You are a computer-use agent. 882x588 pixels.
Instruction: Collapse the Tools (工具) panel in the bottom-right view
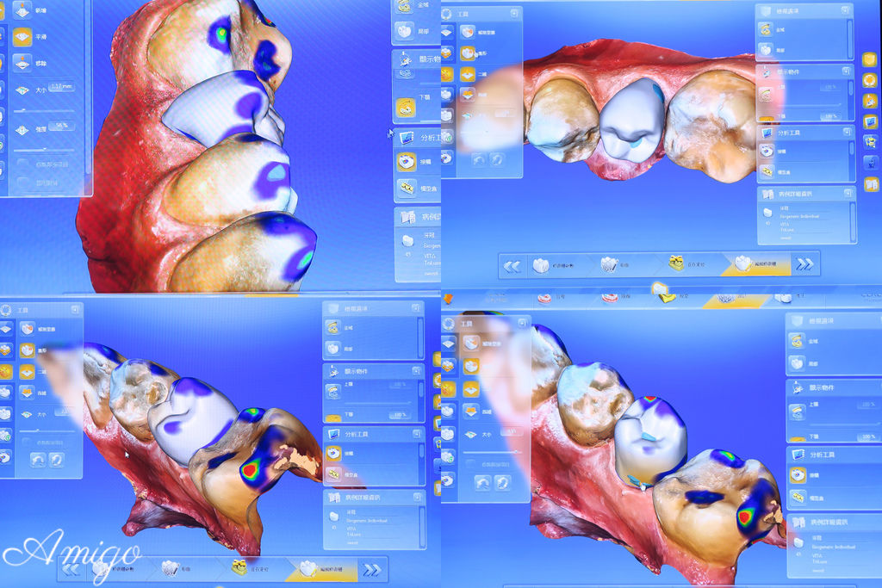click(521, 323)
